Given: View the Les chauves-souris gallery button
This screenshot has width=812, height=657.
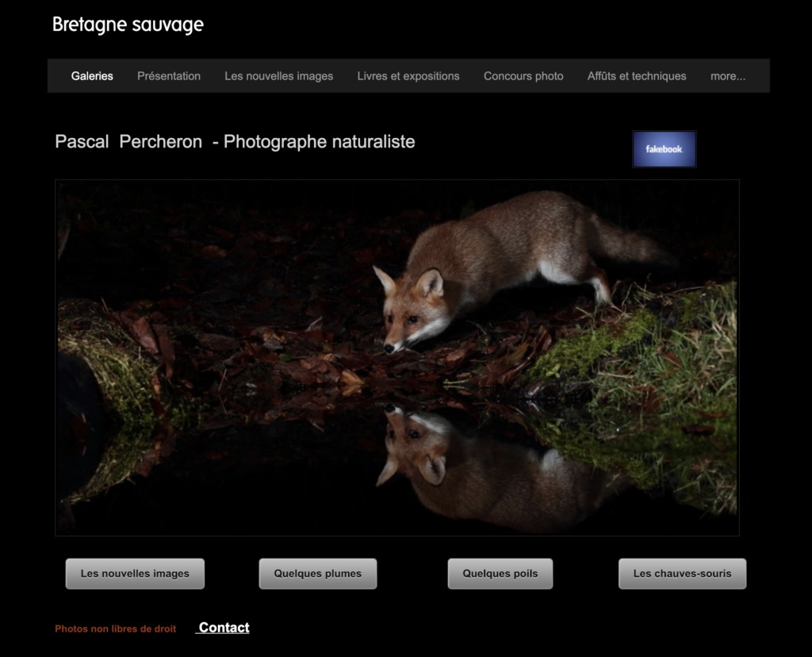Looking at the screenshot, I should tap(683, 574).
